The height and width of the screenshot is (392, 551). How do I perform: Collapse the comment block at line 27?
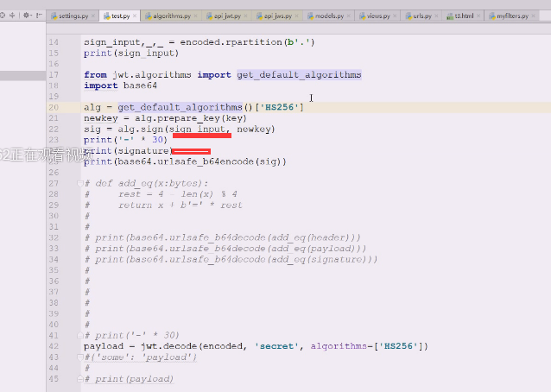(x=79, y=183)
